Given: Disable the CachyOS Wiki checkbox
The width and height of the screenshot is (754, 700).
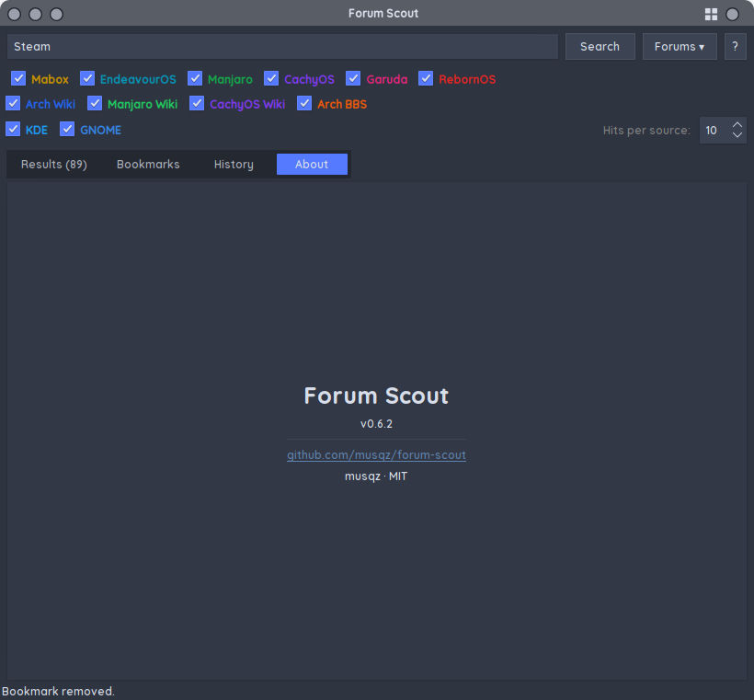Looking at the screenshot, I should 197,103.
